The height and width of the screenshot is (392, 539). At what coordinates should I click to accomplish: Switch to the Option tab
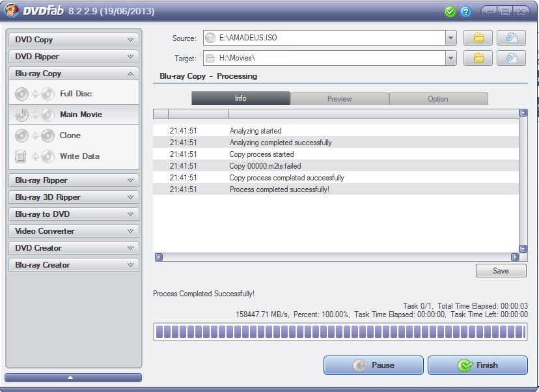click(438, 99)
